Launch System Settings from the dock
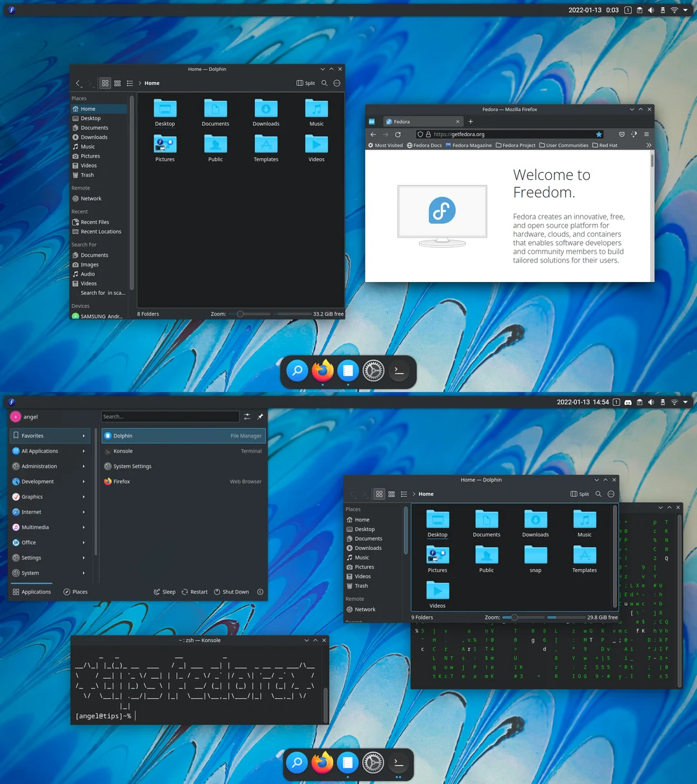Viewport: 697px width, 784px height. pos(373,371)
